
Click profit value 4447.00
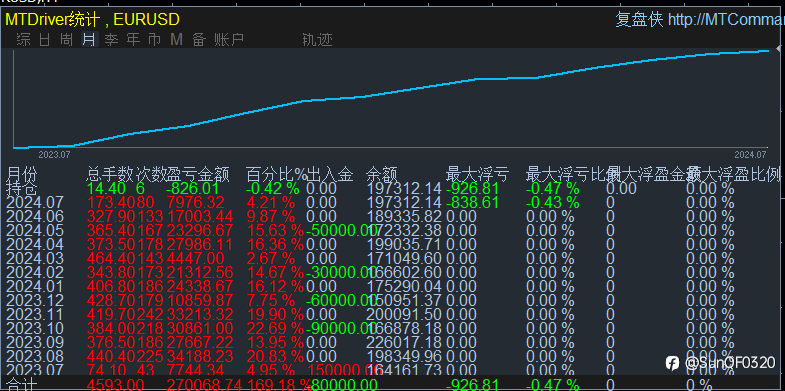point(196,259)
